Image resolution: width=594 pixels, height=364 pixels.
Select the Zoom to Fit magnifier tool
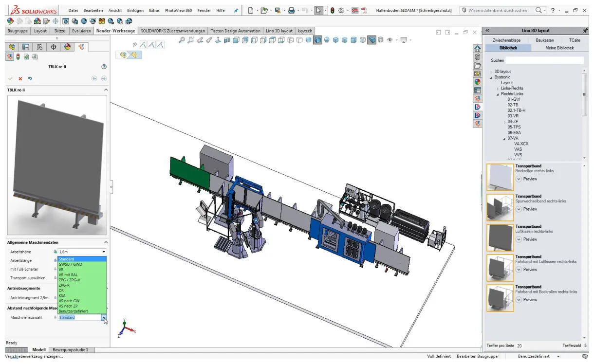tap(182, 40)
